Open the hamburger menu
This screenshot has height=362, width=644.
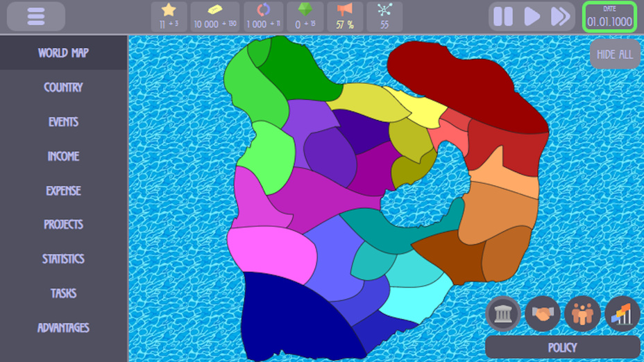pos(36,17)
